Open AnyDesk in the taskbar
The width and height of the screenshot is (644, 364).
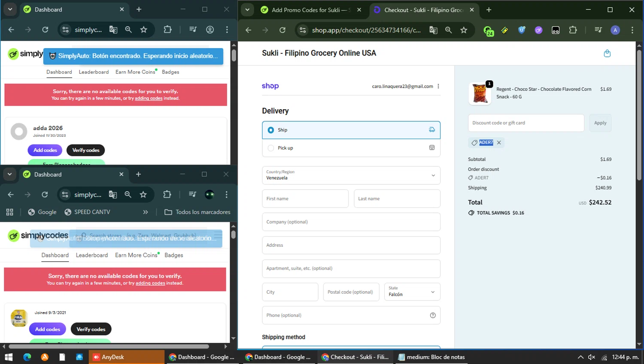tap(127, 357)
